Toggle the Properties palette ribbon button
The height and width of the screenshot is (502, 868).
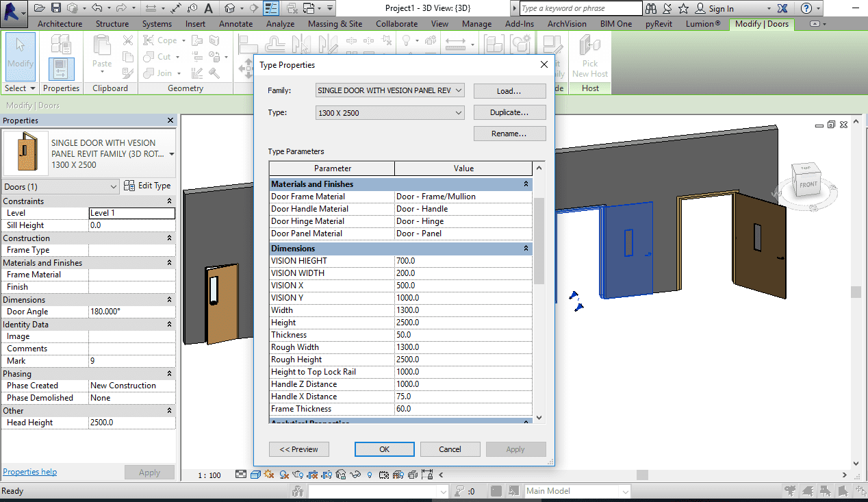tap(61, 68)
